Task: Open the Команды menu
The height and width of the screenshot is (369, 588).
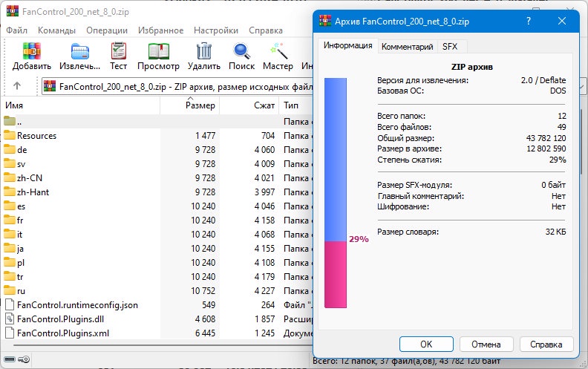Action: [x=56, y=30]
